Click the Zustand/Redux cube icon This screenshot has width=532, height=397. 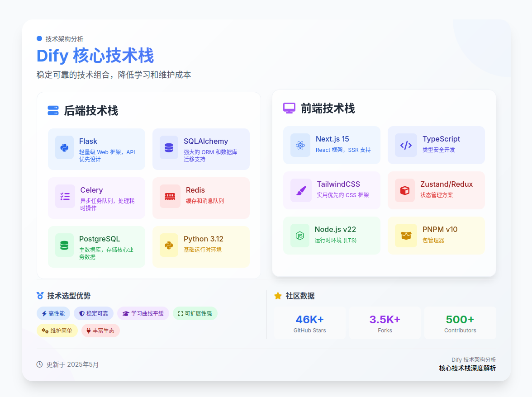405,190
